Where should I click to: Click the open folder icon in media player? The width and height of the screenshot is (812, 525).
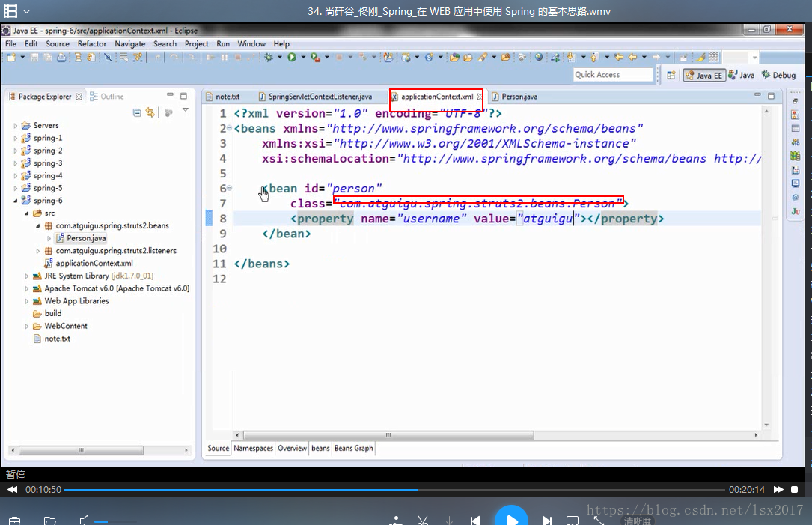[50, 521]
